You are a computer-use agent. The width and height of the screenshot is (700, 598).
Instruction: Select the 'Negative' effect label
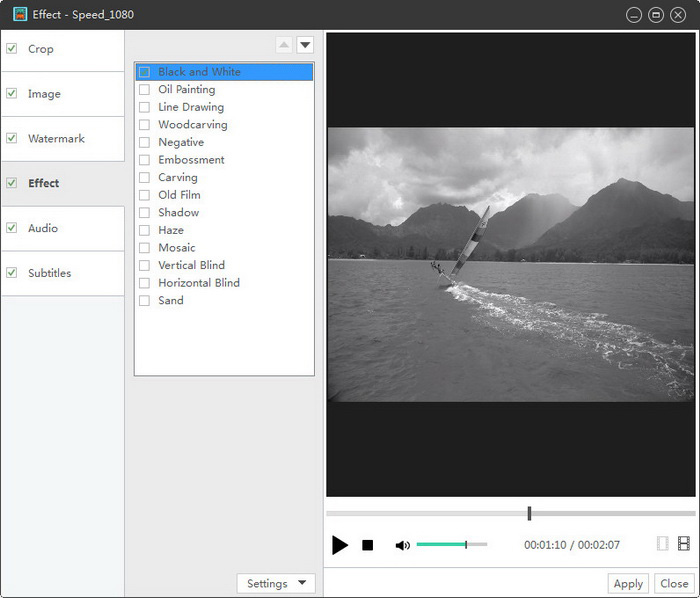(181, 142)
